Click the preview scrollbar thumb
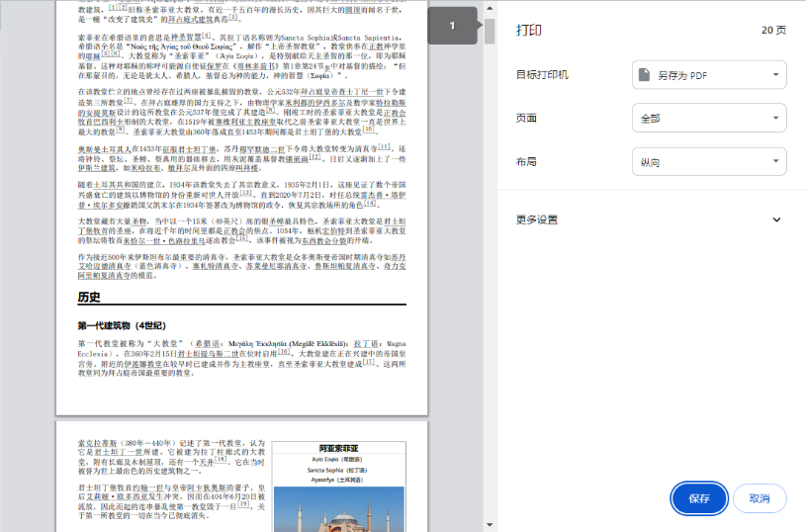 pos(490,31)
